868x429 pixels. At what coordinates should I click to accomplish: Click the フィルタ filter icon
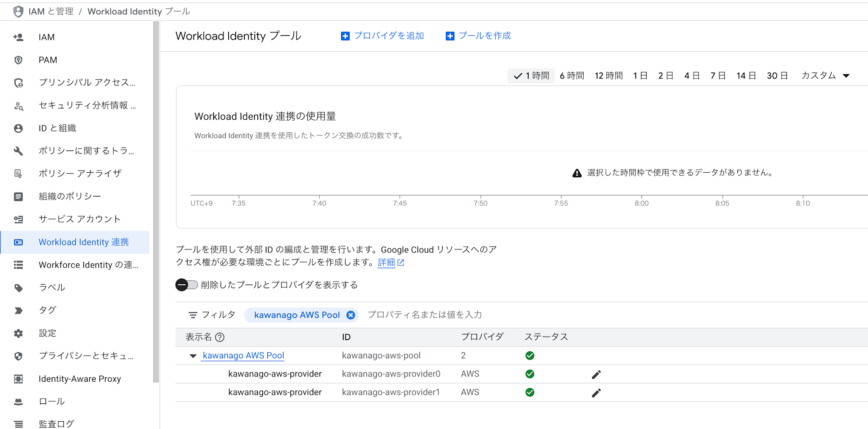(x=193, y=315)
